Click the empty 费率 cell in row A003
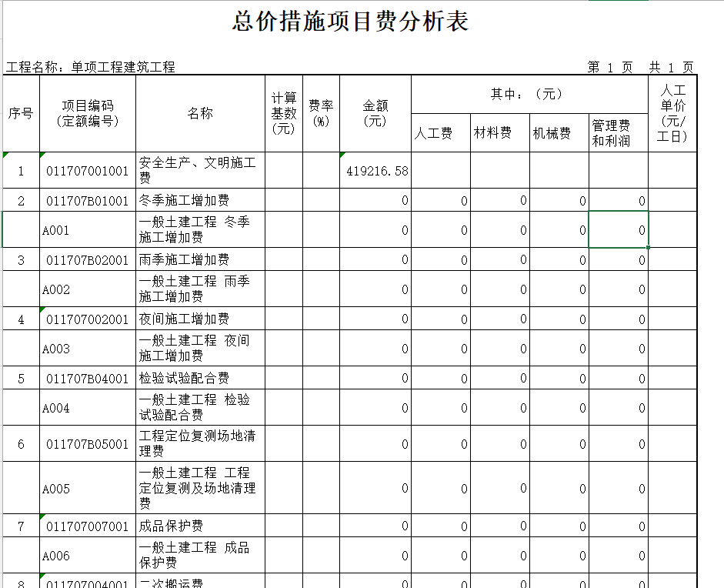Image resolution: width=724 pixels, height=588 pixels. click(x=322, y=349)
